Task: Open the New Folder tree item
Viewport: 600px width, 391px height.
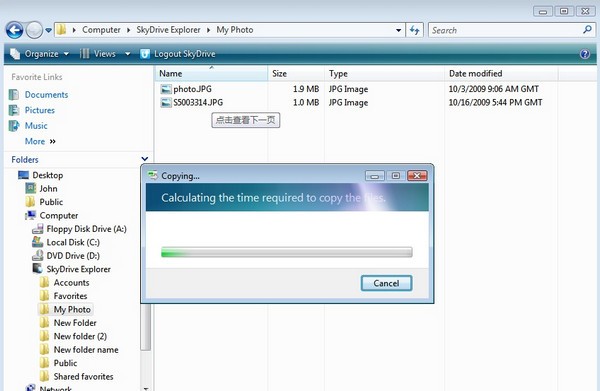Action: click(75, 323)
